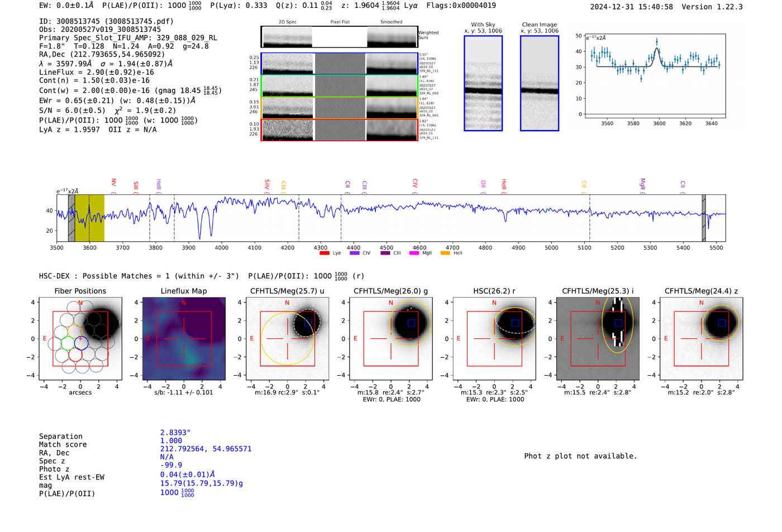Open the Fiber Positions panel image

click(80, 339)
